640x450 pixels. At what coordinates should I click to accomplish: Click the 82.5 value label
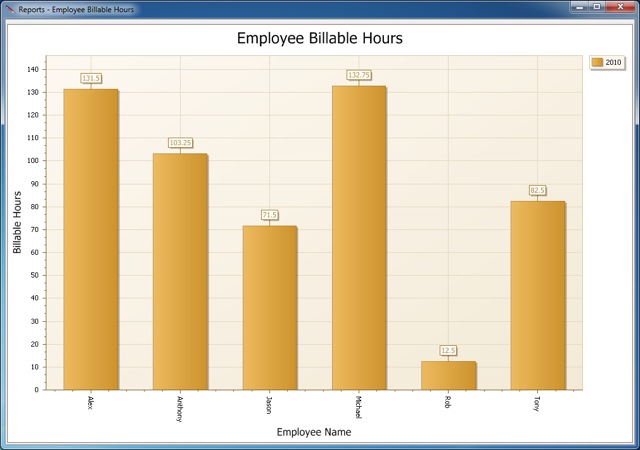coord(537,190)
